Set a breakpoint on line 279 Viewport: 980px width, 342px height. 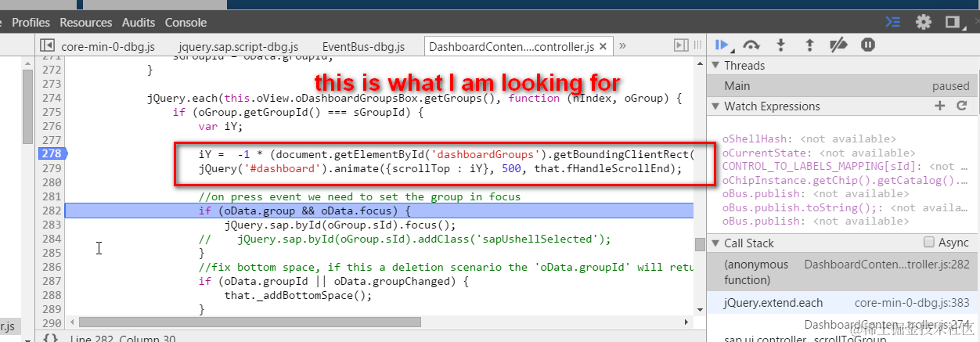pyautogui.click(x=52, y=168)
